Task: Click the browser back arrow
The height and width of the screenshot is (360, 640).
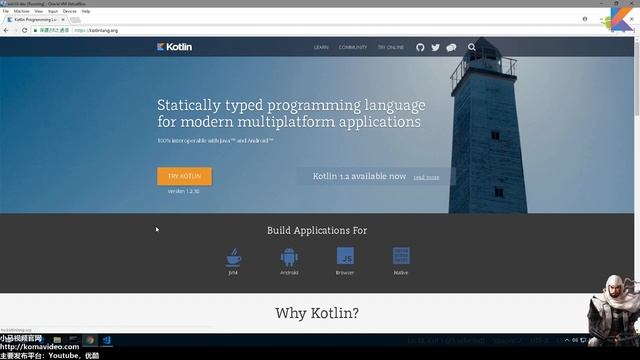Action: 6,30
